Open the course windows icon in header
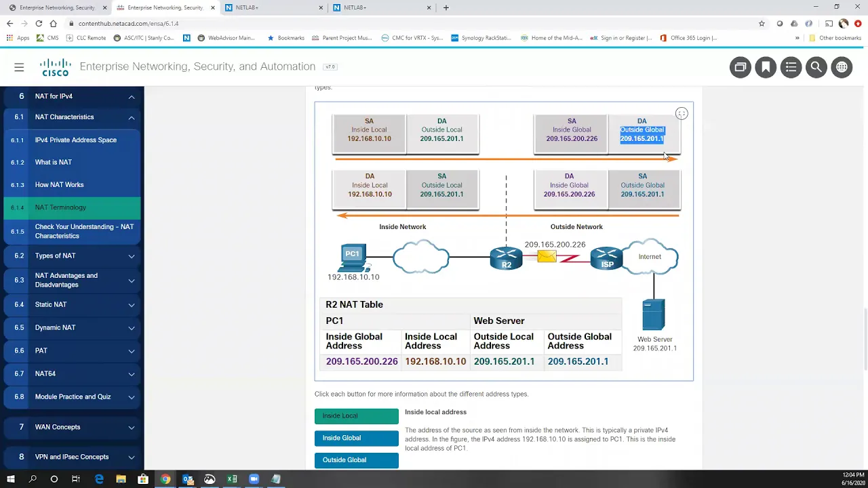 [741, 67]
